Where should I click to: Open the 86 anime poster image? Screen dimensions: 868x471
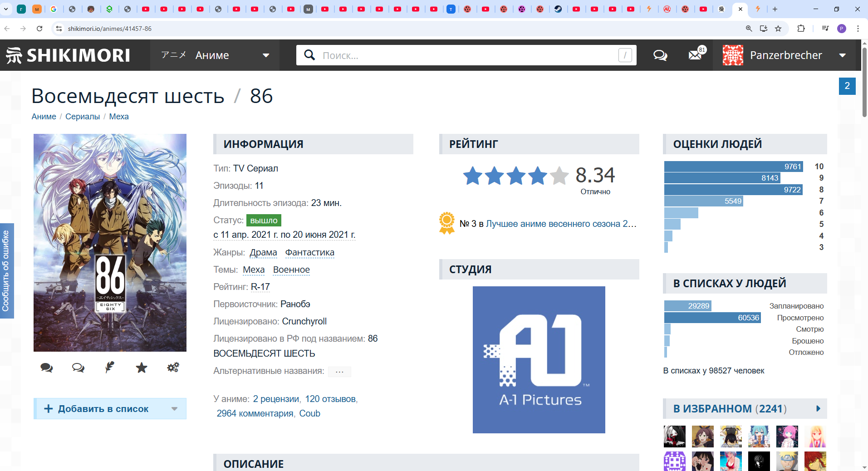point(110,243)
